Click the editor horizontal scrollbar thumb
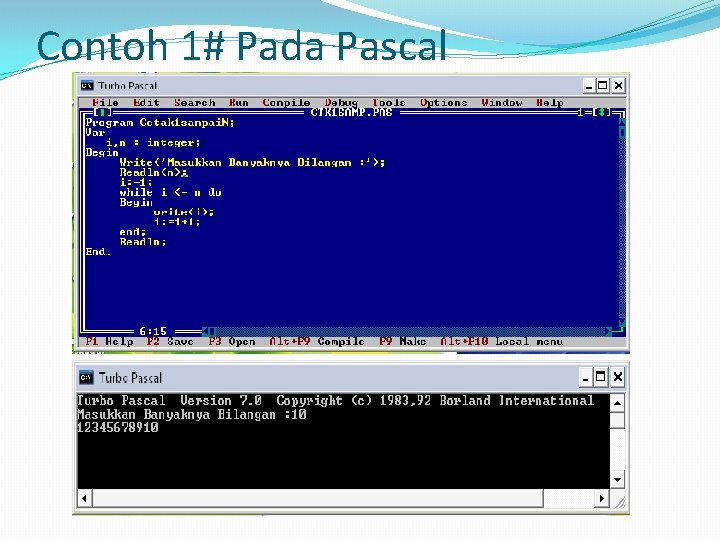This screenshot has height=540, width=720. (x=212, y=331)
